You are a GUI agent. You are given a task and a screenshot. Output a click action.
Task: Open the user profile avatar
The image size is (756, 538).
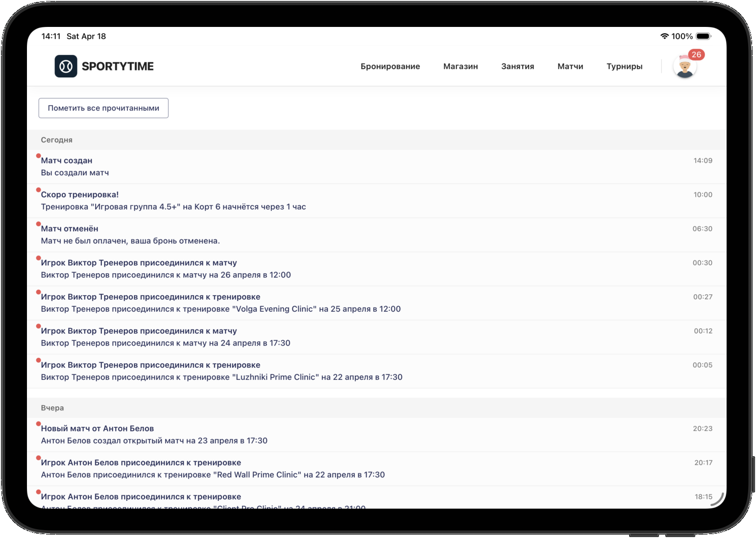coord(684,68)
